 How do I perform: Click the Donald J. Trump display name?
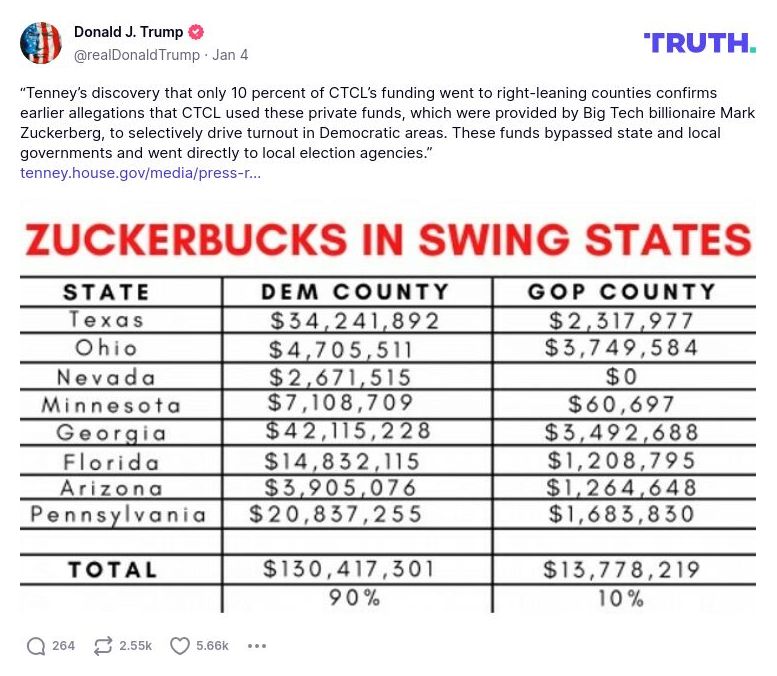click(x=128, y=32)
